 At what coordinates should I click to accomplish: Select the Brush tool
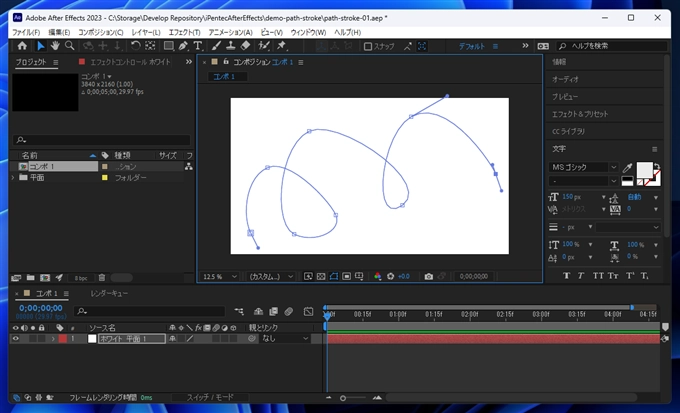click(x=216, y=46)
